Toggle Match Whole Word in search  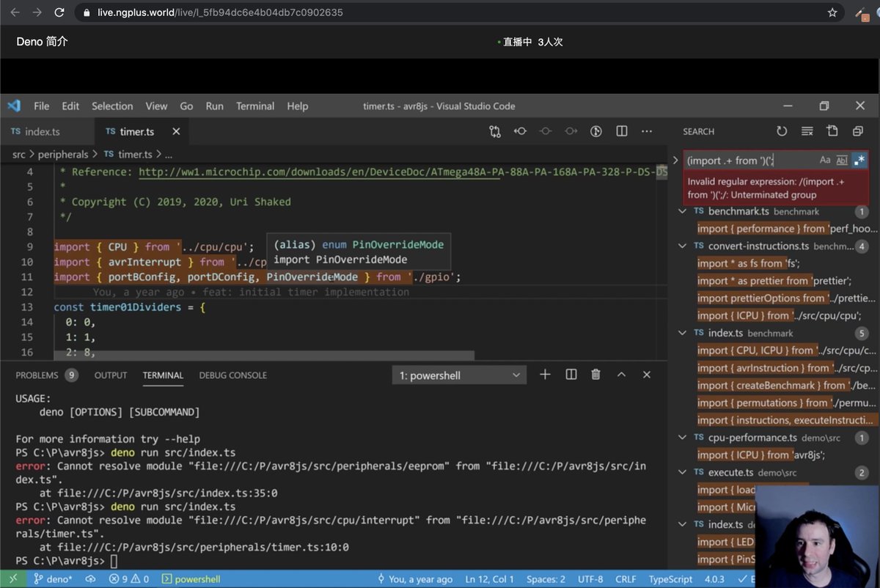coord(841,159)
